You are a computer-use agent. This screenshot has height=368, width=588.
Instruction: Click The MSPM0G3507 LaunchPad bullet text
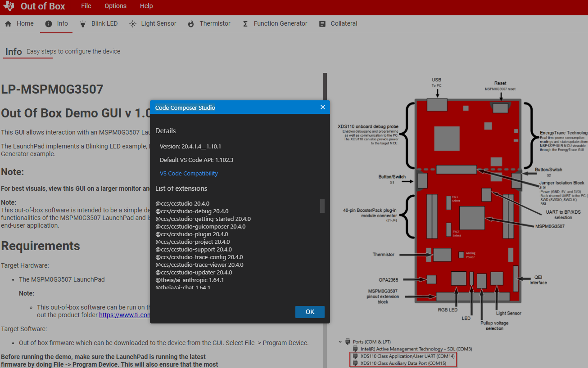click(62, 279)
